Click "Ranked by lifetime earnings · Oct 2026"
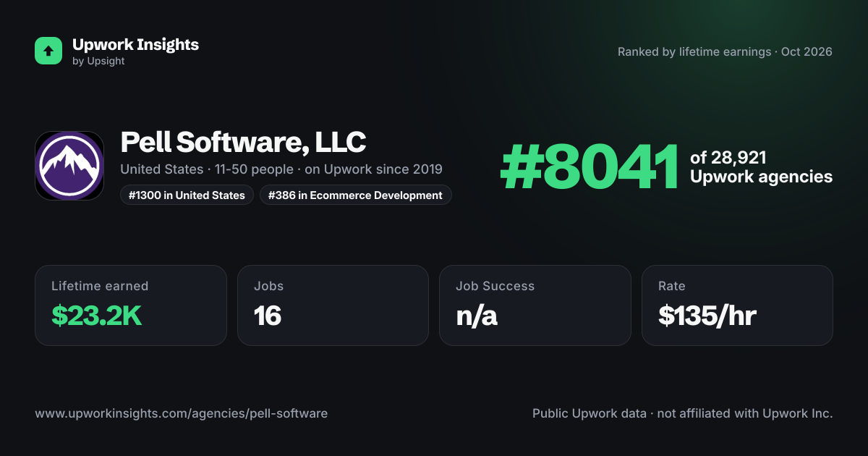 click(x=725, y=51)
